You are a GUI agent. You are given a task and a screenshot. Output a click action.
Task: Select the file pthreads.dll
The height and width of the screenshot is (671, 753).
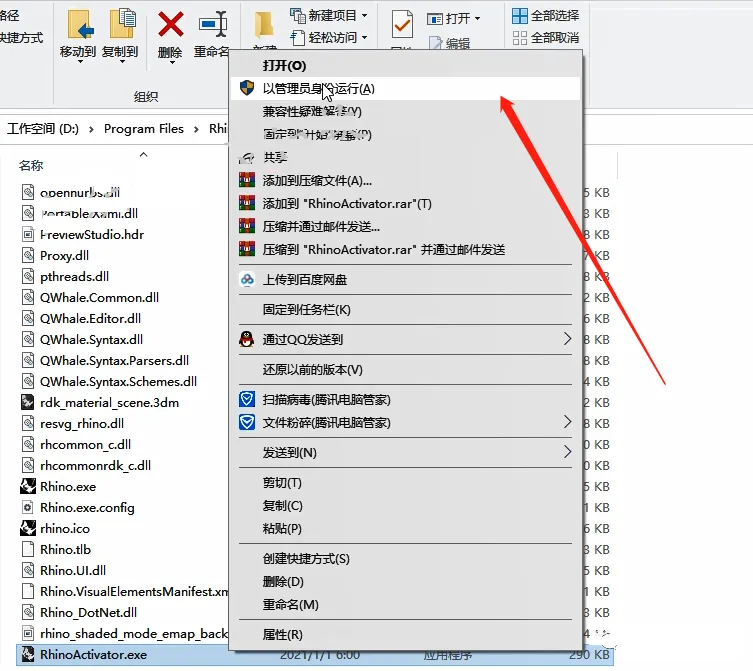pyautogui.click(x=74, y=277)
